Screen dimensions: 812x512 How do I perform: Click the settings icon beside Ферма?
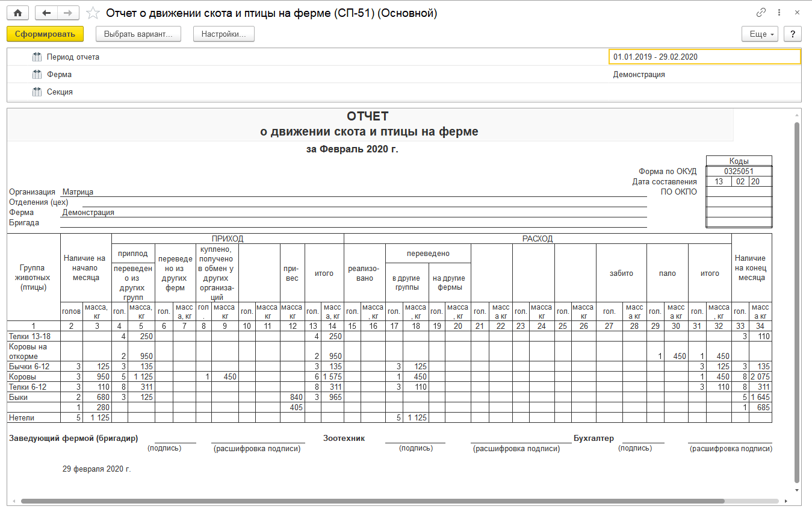(x=37, y=75)
